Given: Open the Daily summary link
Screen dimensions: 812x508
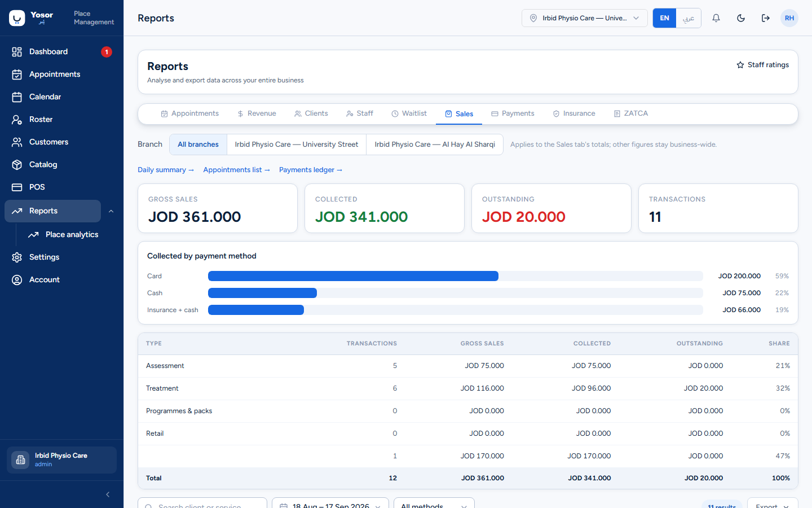Looking at the screenshot, I should (x=166, y=170).
